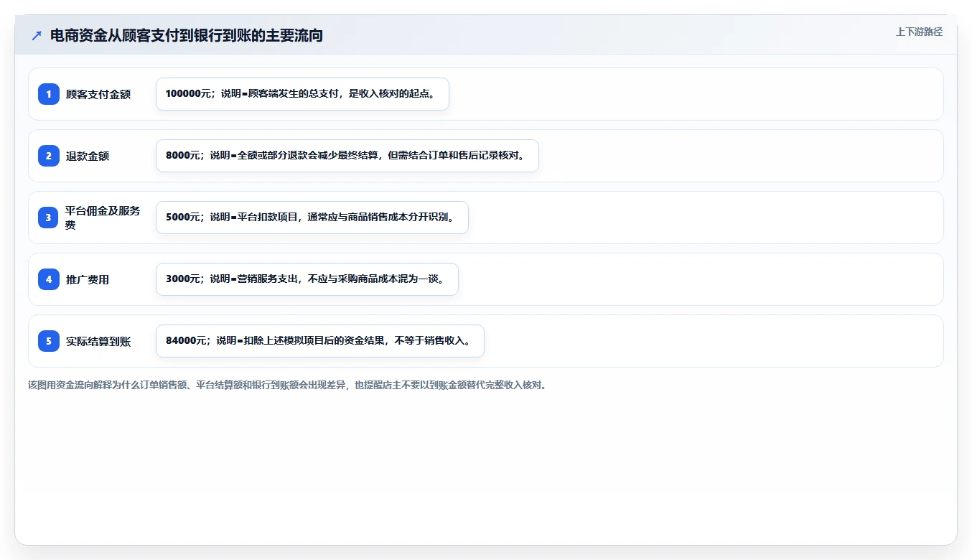
Task: Click step number 1 badge
Action: click(49, 94)
